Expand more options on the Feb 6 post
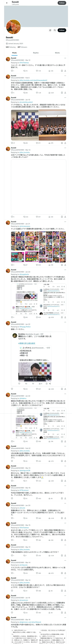Screen dimensions: 72x644 [x=65, y=75]
